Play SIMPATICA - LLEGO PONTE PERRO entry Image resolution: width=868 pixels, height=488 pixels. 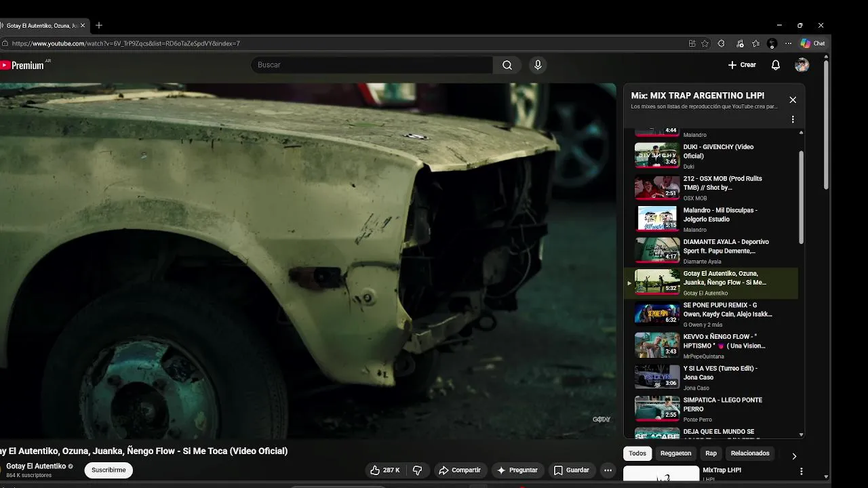(x=711, y=409)
